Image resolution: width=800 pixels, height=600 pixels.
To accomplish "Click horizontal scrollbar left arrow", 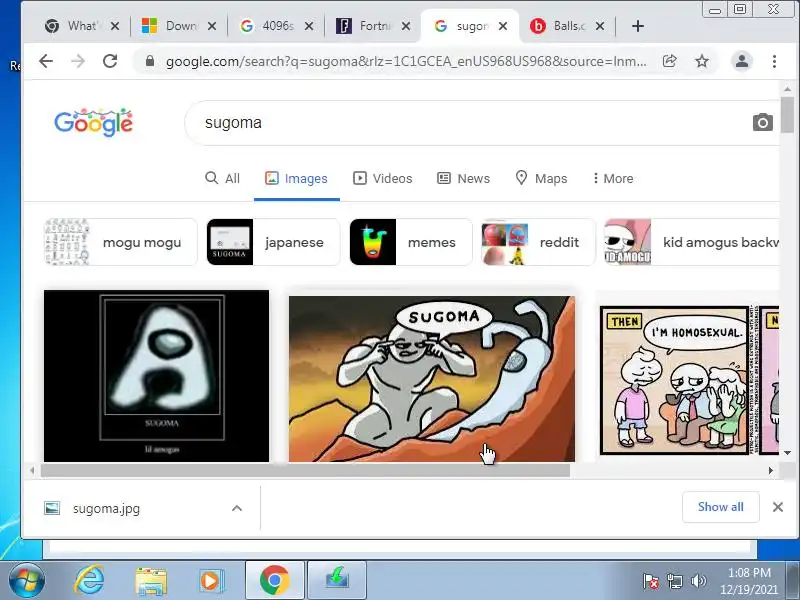I will 32,470.
